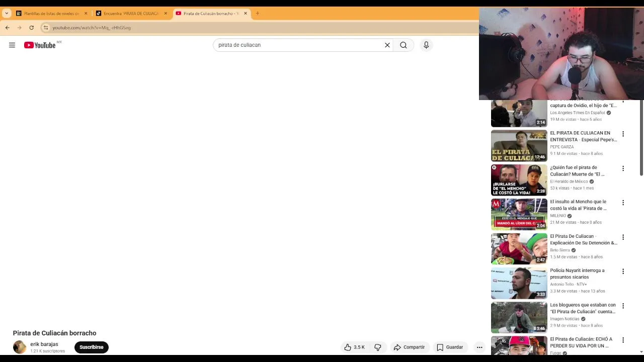Click the page vertical scrollbar thumb

[641, 138]
